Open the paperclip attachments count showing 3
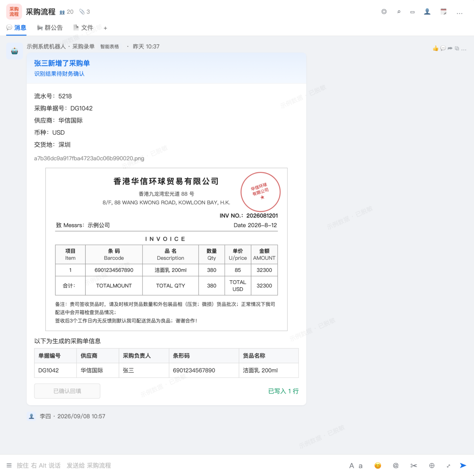Viewport: 474px width, 476px height. pos(85,12)
